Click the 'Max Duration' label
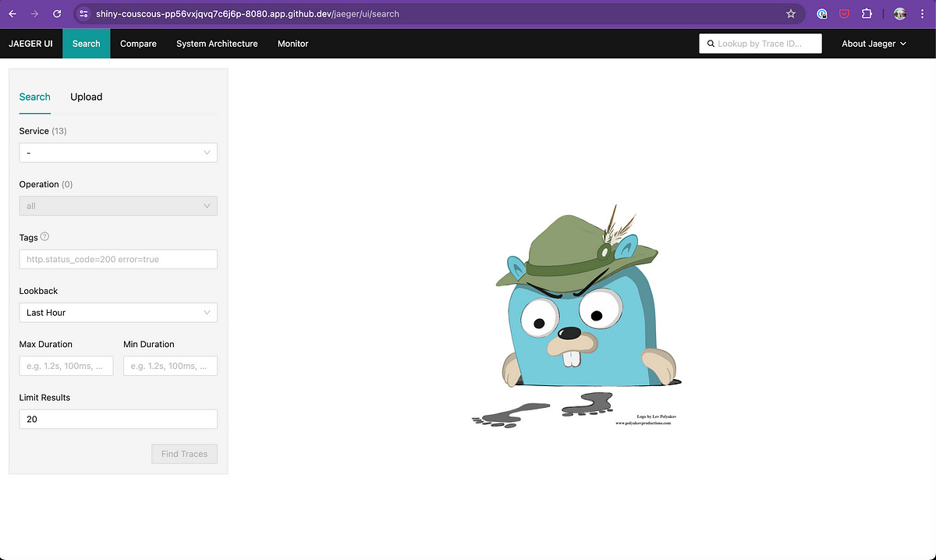Screen dimensions: 936x560 tap(45, 344)
